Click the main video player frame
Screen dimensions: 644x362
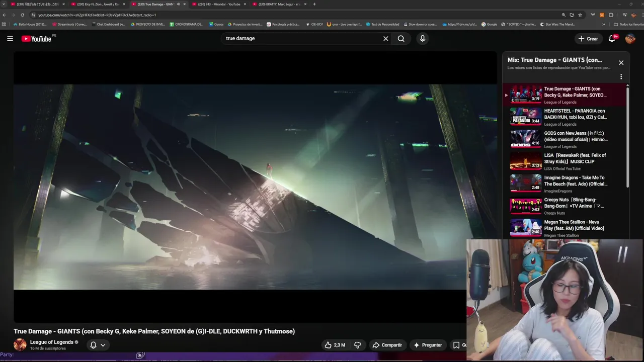coord(255,187)
